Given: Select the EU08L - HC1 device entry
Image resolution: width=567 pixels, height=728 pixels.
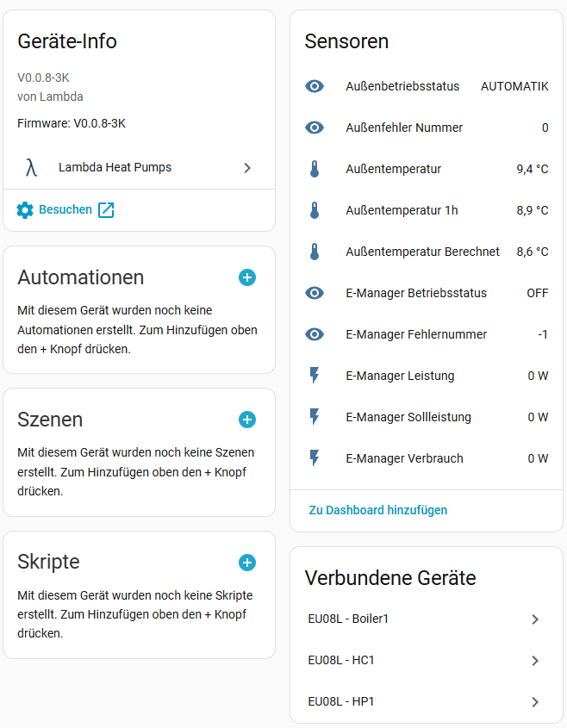Looking at the screenshot, I should coord(341,660).
